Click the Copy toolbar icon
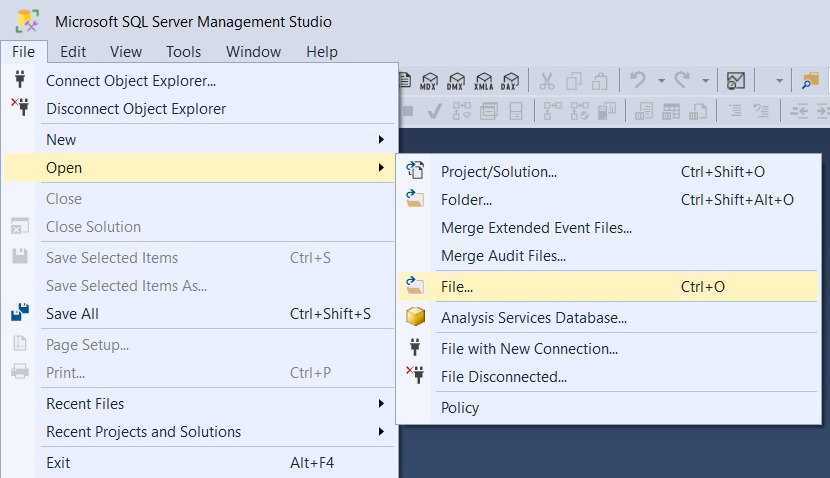 pyautogui.click(x=574, y=81)
